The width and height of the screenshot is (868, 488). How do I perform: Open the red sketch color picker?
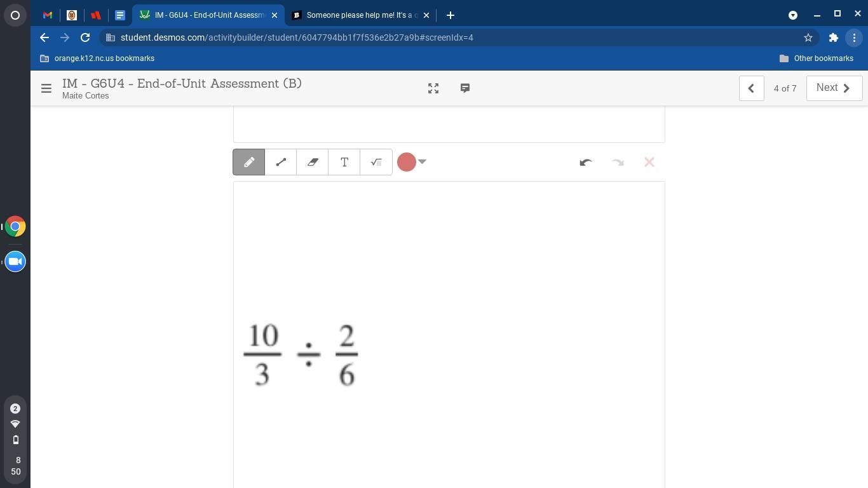click(x=412, y=162)
